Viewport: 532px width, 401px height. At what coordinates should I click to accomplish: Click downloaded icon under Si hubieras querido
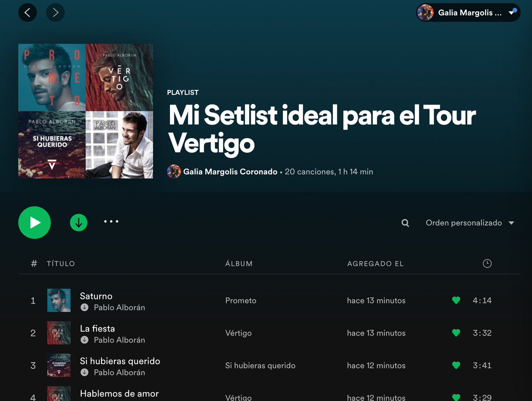click(84, 373)
